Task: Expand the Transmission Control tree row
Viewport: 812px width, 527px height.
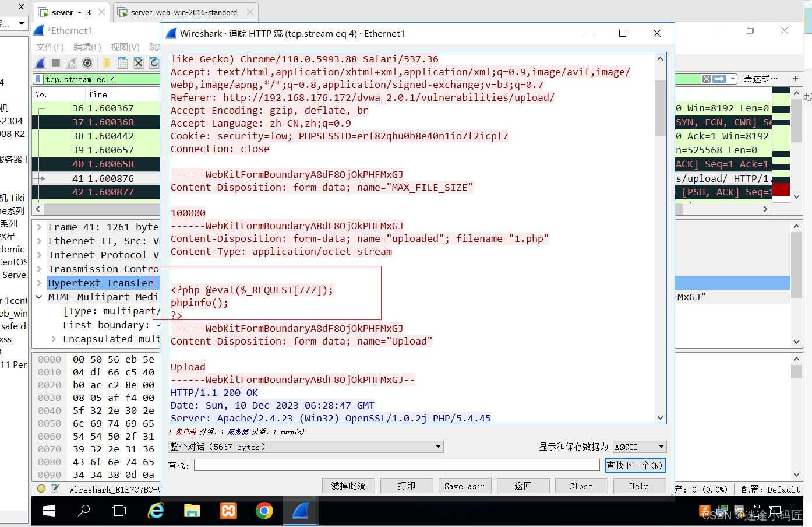Action: point(39,269)
